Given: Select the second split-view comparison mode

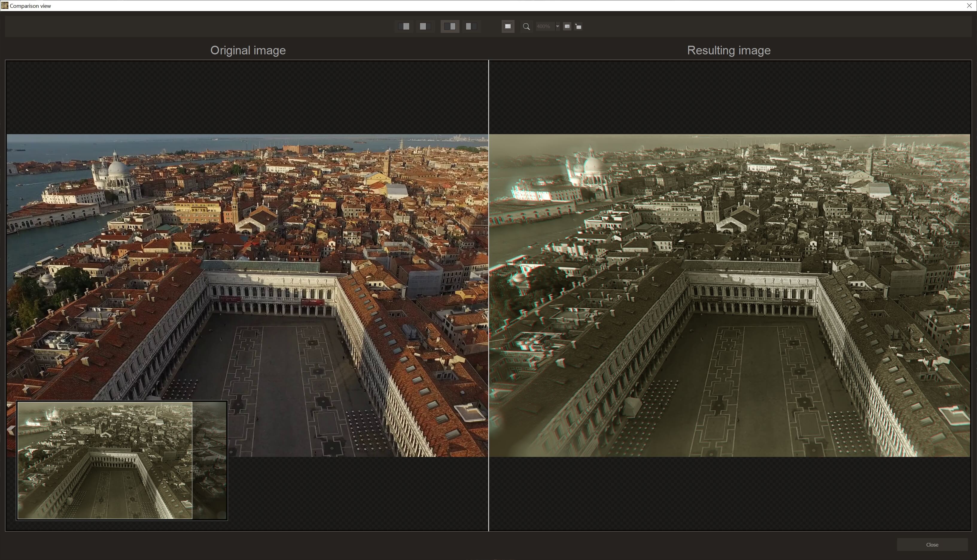Looking at the screenshot, I should pos(425,26).
